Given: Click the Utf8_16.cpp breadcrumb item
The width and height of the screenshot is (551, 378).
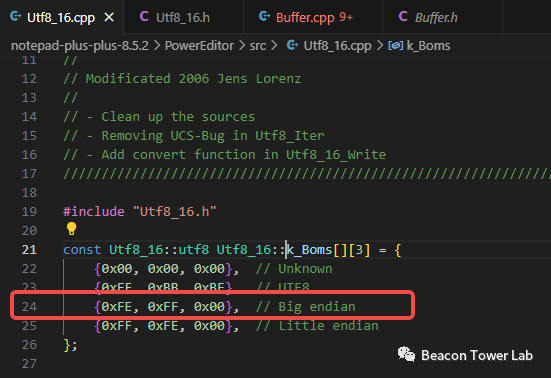Looking at the screenshot, I should (337, 46).
